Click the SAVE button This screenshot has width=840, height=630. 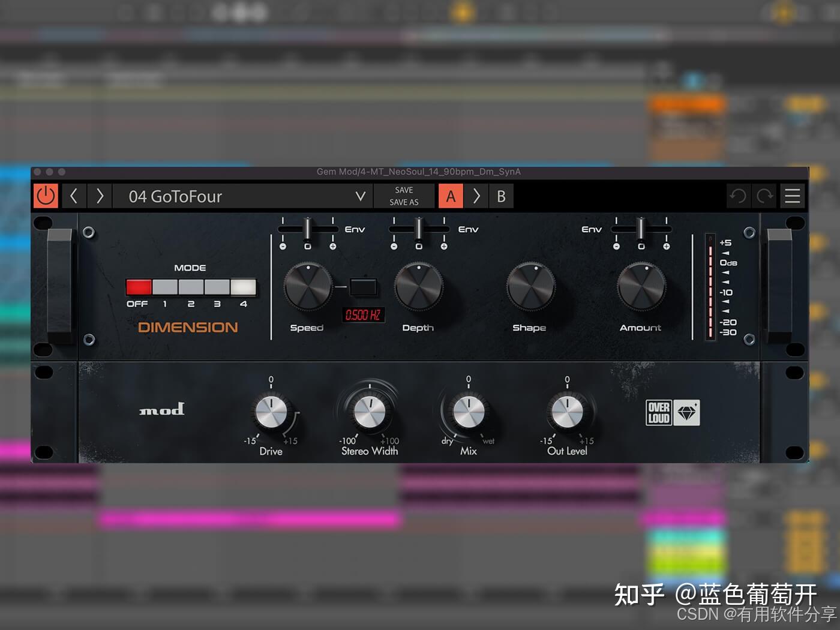click(x=403, y=189)
